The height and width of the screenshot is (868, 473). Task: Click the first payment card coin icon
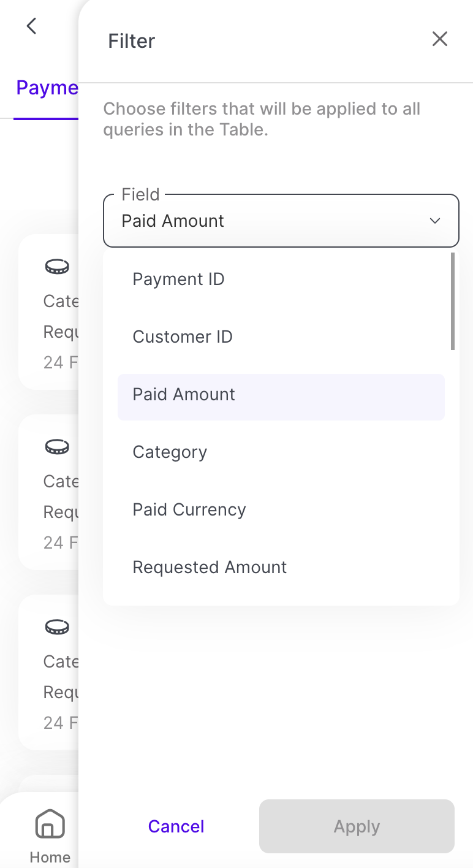point(57,267)
